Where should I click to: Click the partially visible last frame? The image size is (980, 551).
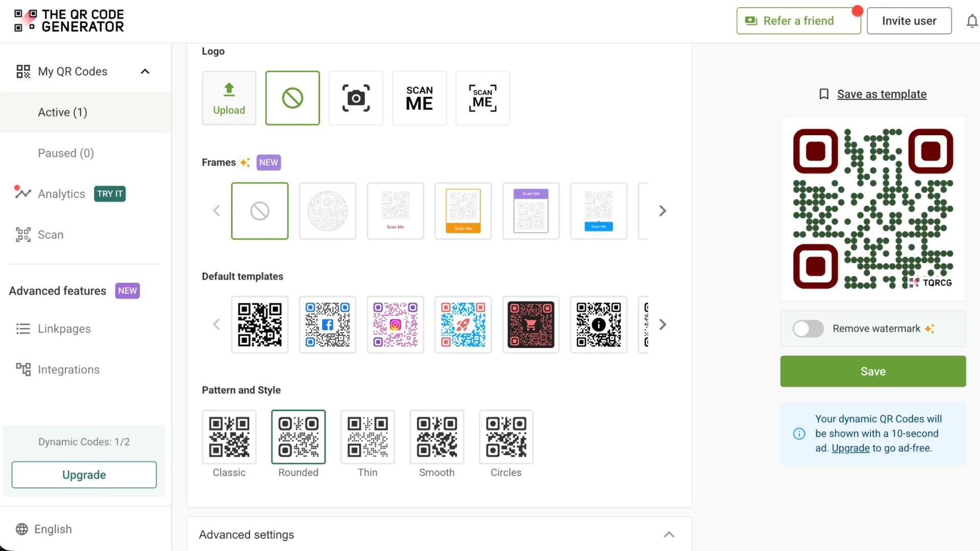point(643,211)
